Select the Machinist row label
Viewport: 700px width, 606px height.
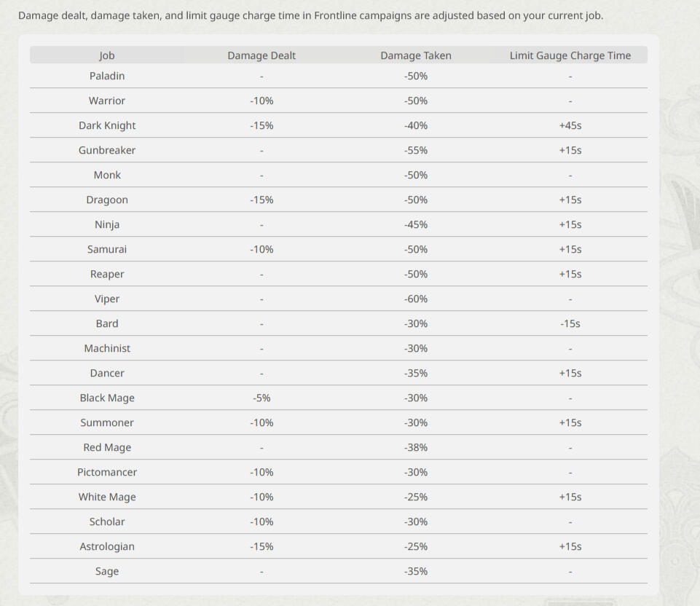coord(107,348)
